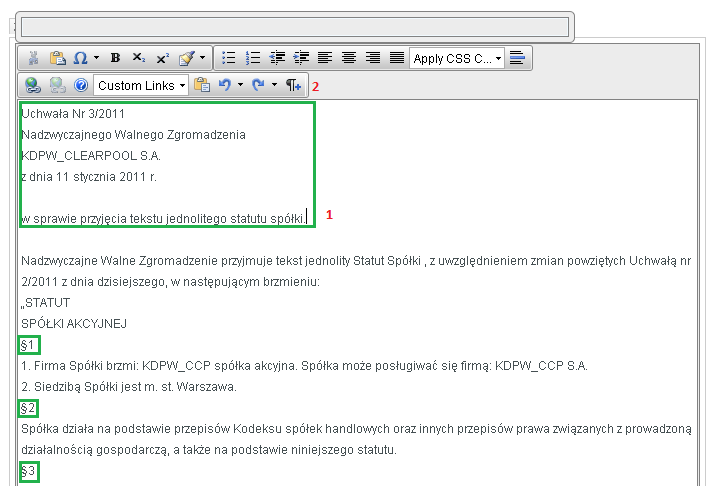Undo the last action

(x=225, y=85)
